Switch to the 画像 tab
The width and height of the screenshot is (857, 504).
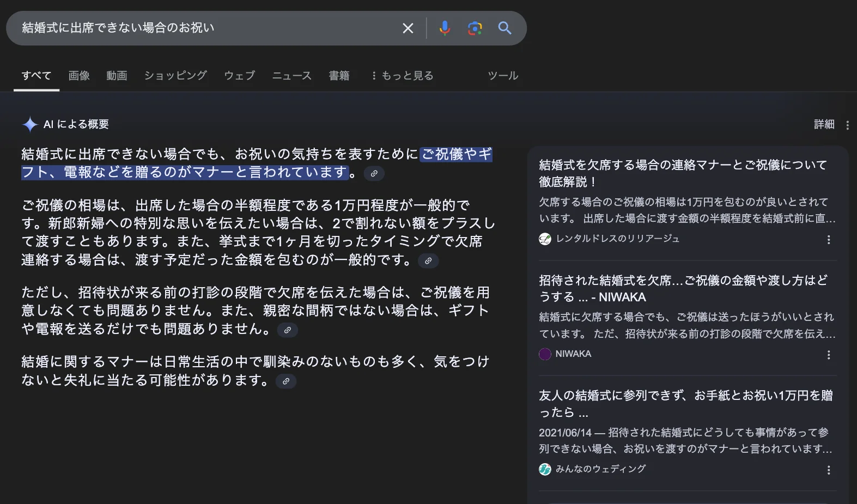click(79, 75)
